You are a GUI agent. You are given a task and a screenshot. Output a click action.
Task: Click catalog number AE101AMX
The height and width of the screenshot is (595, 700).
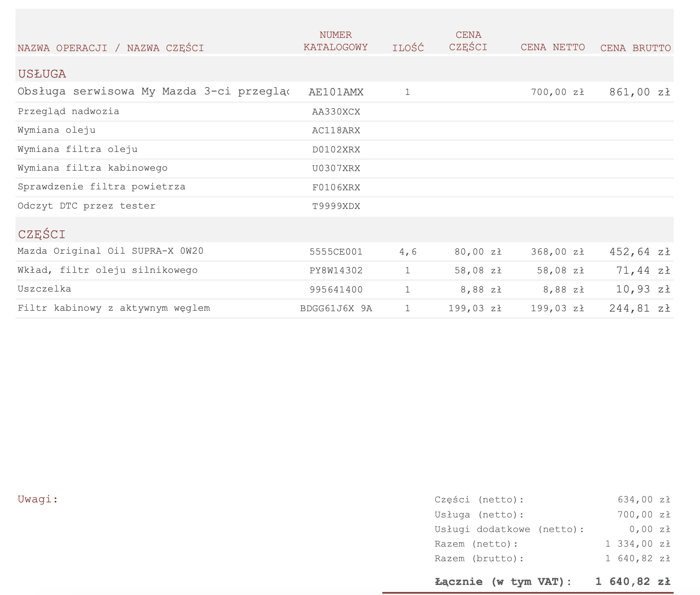[x=336, y=92]
